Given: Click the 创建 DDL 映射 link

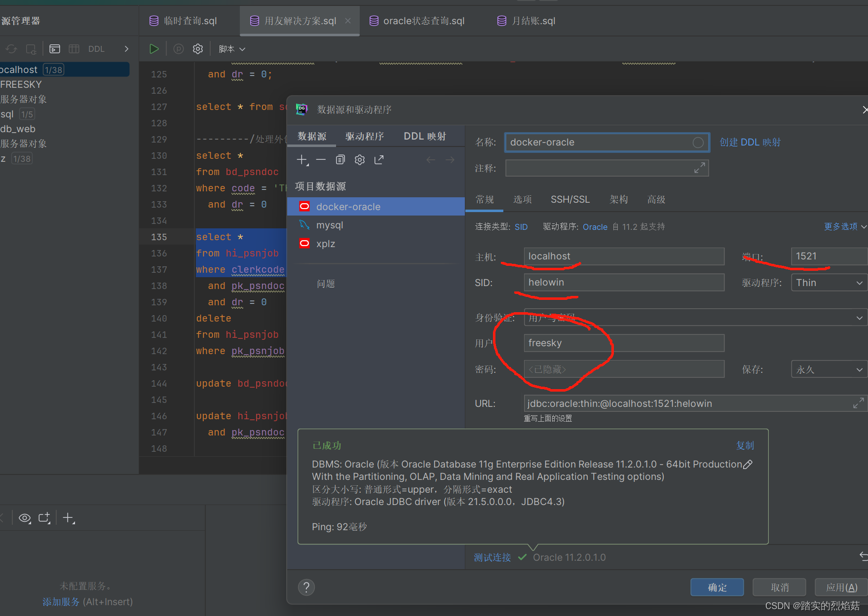Looking at the screenshot, I should 750,142.
